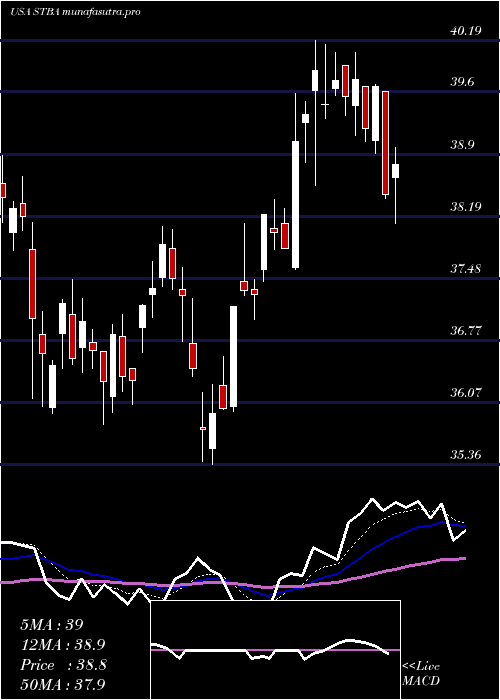Click the 36.77 price axis label

coord(466,331)
